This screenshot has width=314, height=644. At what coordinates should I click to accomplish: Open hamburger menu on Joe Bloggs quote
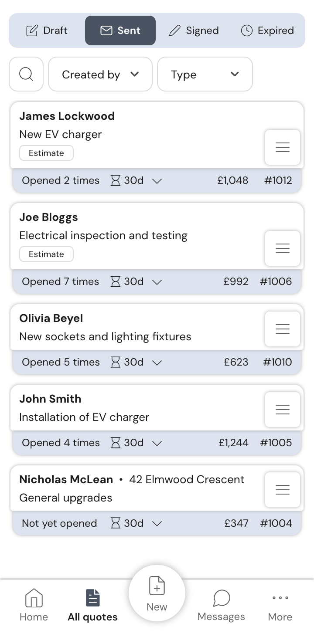(x=283, y=248)
